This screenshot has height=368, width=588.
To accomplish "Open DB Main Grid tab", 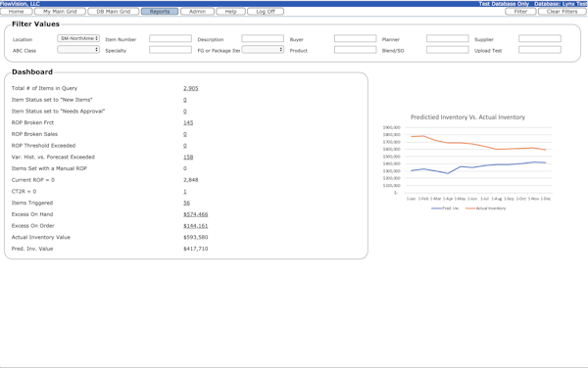I will click(x=114, y=12).
